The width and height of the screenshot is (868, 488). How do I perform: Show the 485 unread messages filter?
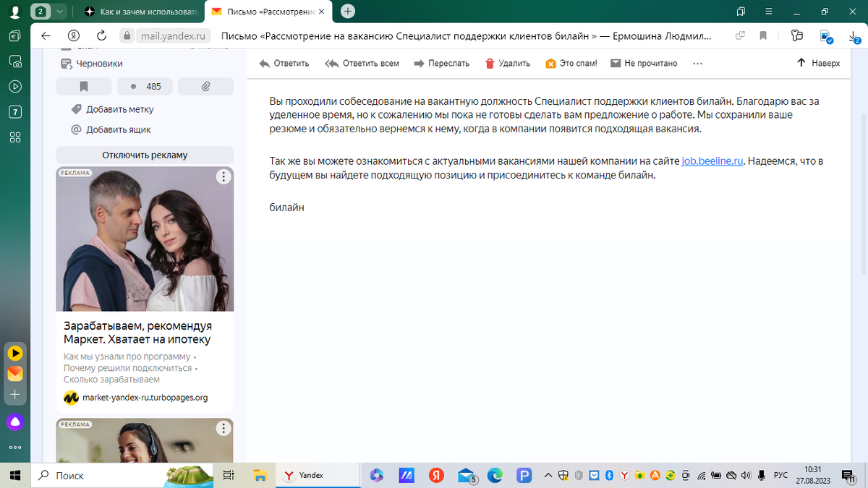click(145, 86)
